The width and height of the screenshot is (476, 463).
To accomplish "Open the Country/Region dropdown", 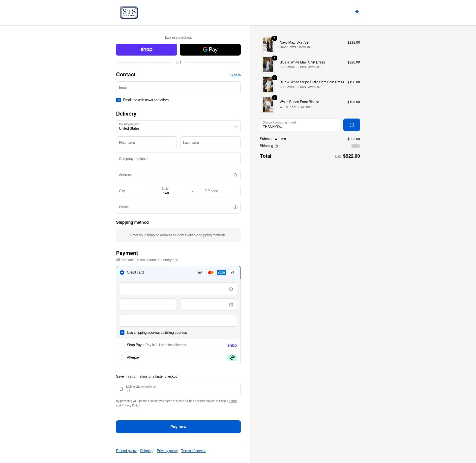I will point(178,126).
